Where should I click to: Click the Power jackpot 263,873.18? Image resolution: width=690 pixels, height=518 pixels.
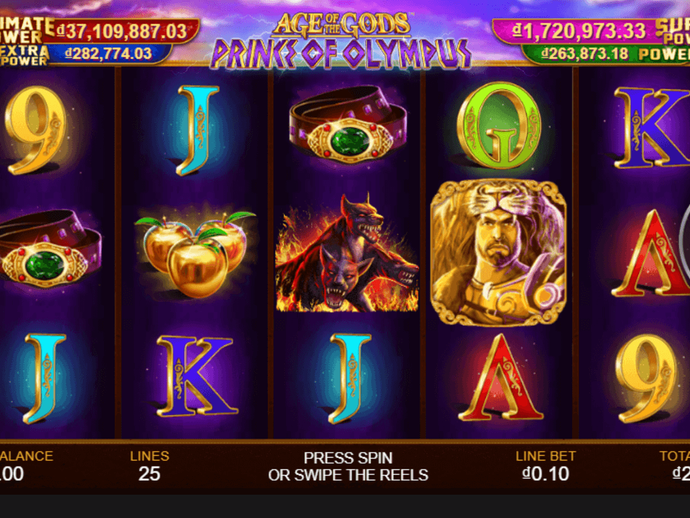(584, 54)
